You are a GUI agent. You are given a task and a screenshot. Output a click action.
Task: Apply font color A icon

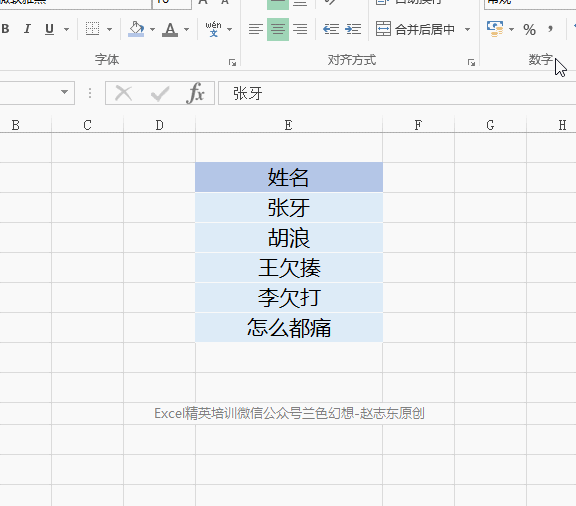[170, 29]
